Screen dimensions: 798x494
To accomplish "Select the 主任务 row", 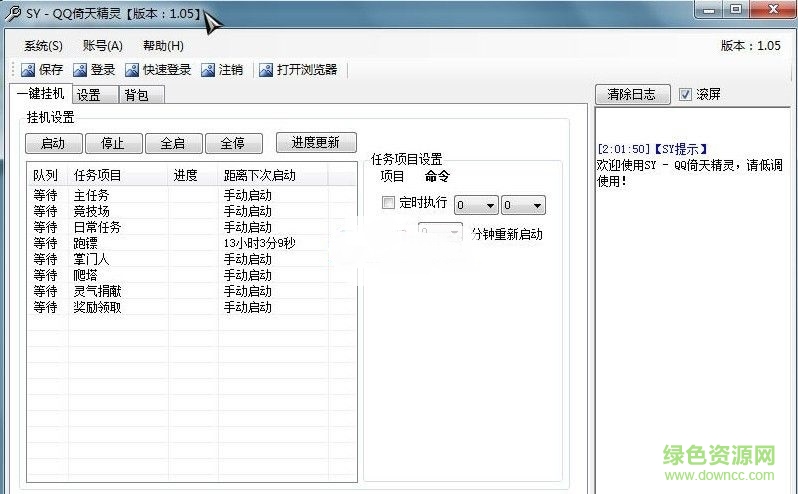I will pos(191,195).
